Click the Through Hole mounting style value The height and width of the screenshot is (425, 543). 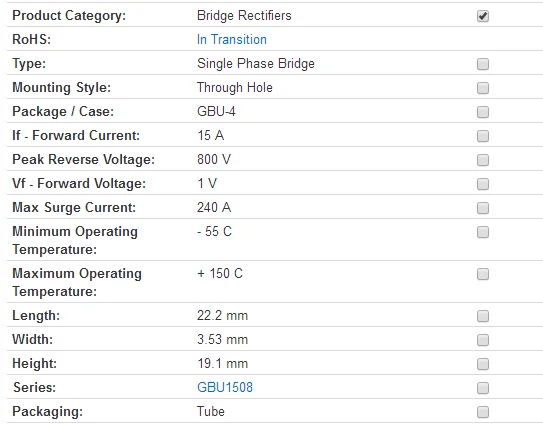[235, 88]
